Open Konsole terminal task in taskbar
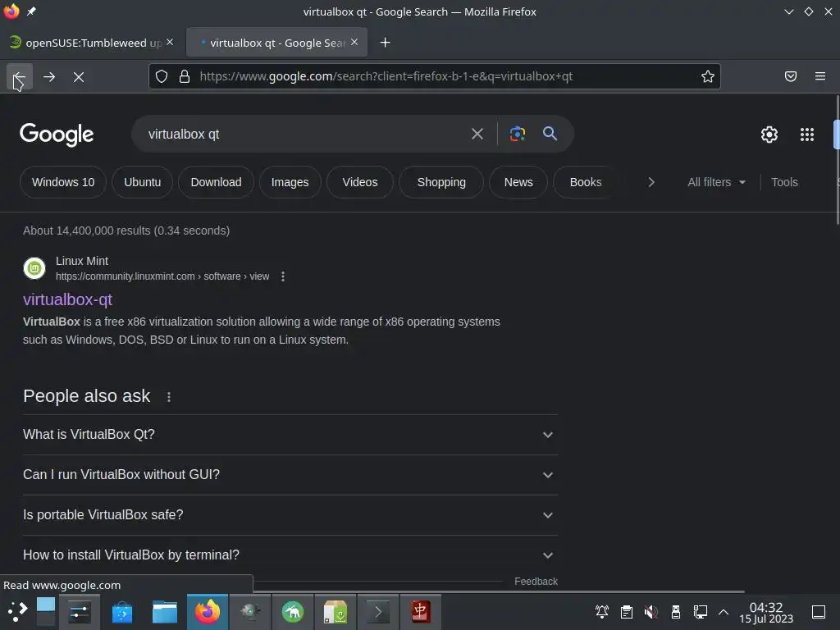 click(x=377, y=612)
